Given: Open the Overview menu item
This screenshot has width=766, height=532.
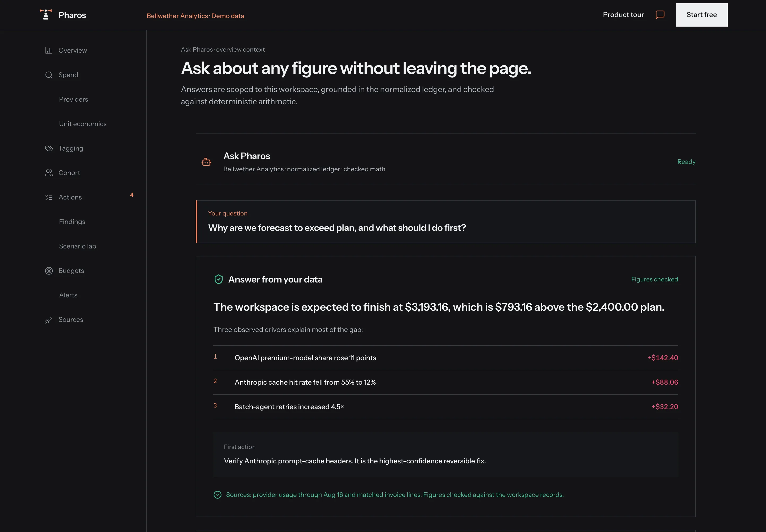Looking at the screenshot, I should coord(73,50).
